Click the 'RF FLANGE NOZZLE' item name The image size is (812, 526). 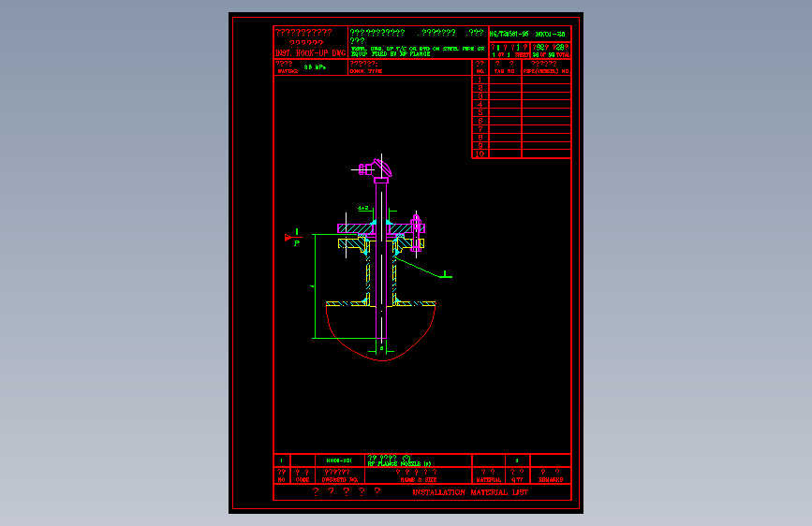point(399,464)
